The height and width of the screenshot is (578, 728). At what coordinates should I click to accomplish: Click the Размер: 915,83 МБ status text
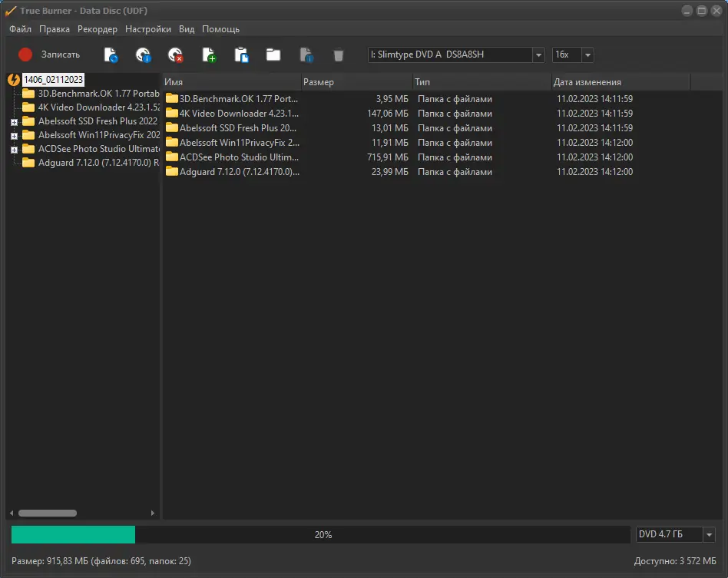click(101, 561)
